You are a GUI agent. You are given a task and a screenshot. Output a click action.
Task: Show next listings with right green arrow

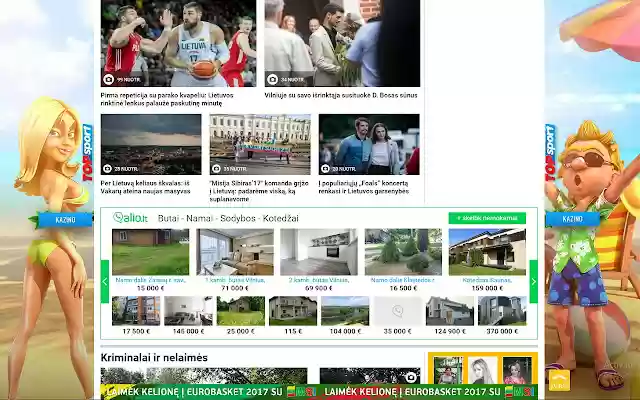[533, 281]
